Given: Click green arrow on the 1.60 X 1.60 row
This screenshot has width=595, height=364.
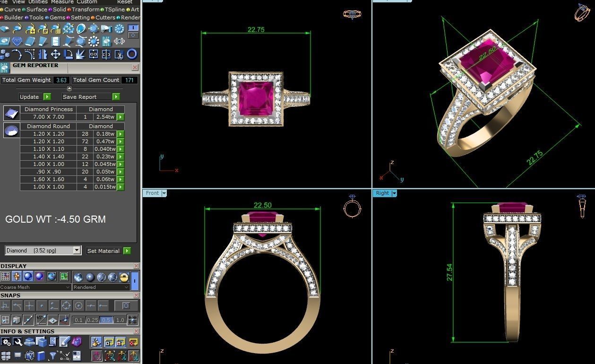Looking at the screenshot, I should [x=121, y=179].
